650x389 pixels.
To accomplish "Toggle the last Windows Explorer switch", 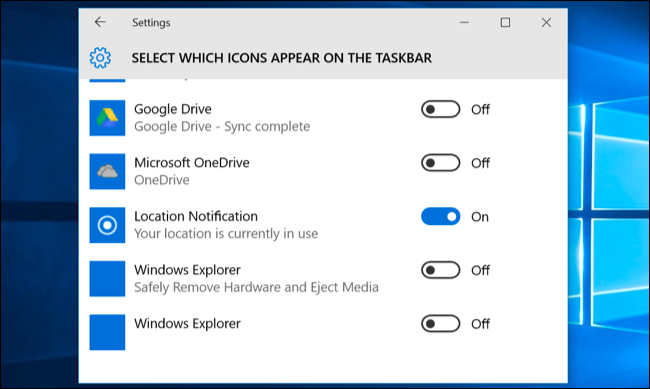I will tap(441, 323).
